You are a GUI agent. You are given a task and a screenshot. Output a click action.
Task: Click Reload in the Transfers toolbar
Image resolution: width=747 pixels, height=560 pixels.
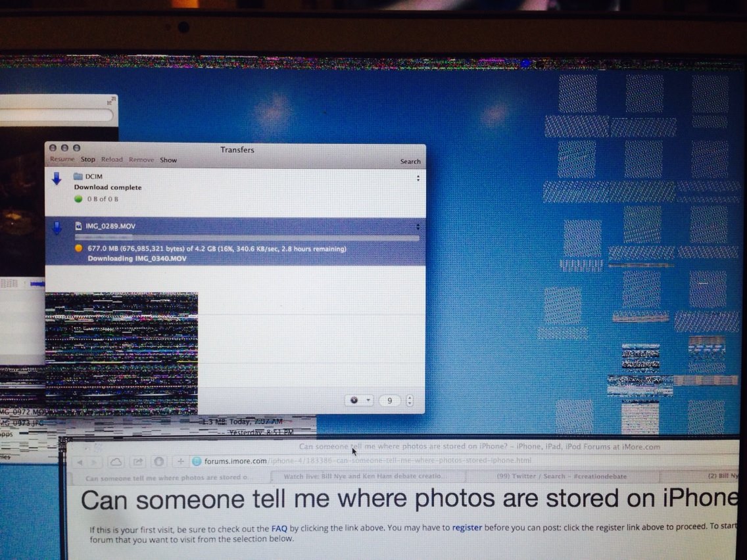click(112, 160)
